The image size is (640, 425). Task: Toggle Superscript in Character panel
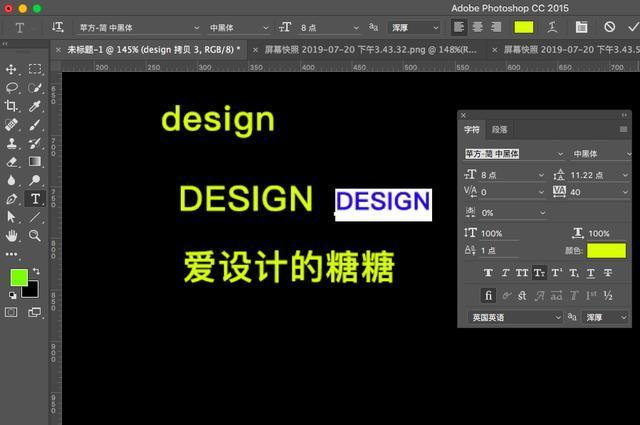pyautogui.click(x=557, y=273)
